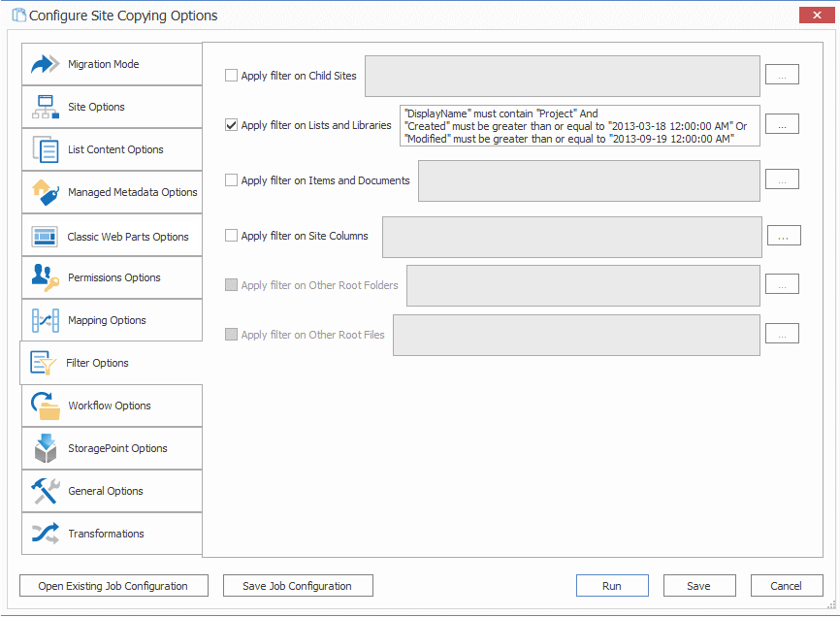840x617 pixels.
Task: Switch to the General Options tab
Action: point(106,492)
